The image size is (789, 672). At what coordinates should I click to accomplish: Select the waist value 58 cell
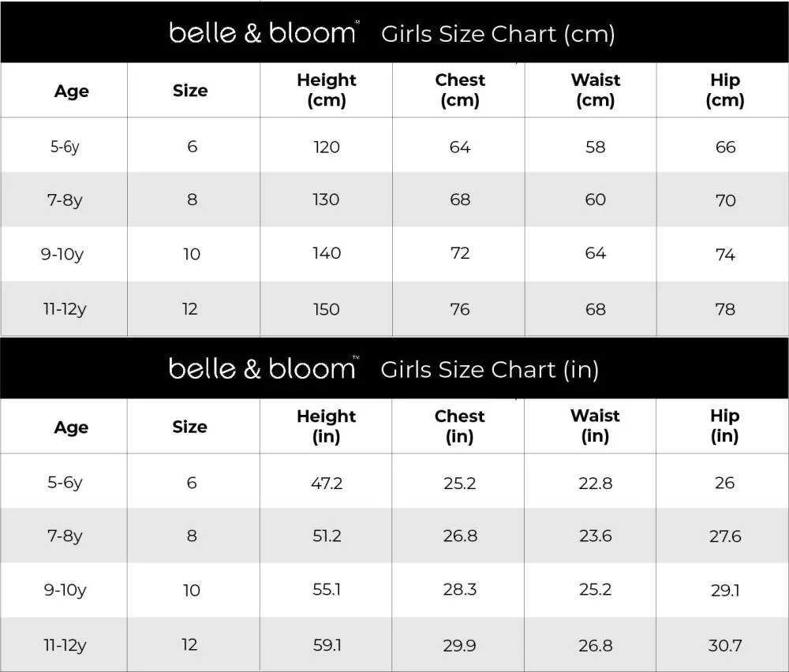(596, 147)
